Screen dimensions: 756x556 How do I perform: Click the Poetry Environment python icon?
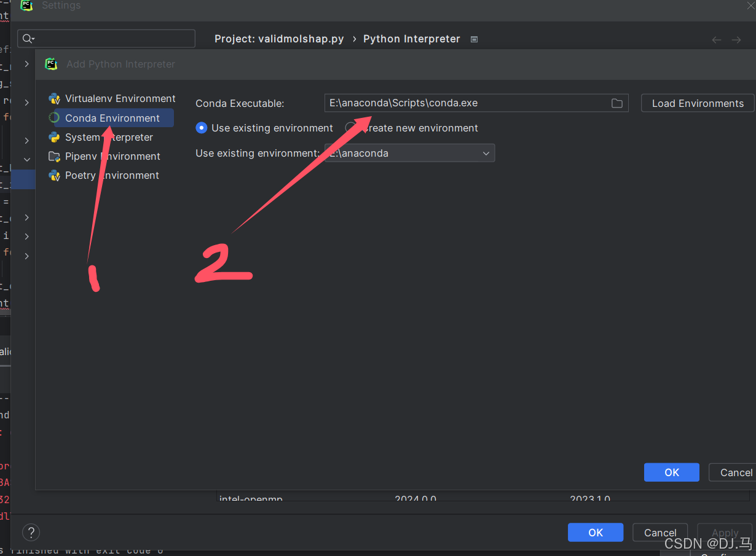[54, 175]
